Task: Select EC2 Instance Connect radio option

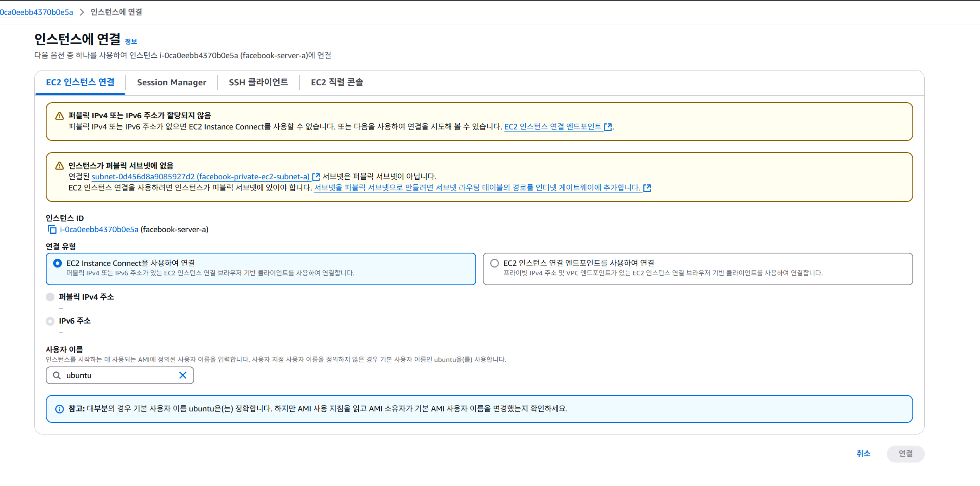Action: click(x=58, y=263)
